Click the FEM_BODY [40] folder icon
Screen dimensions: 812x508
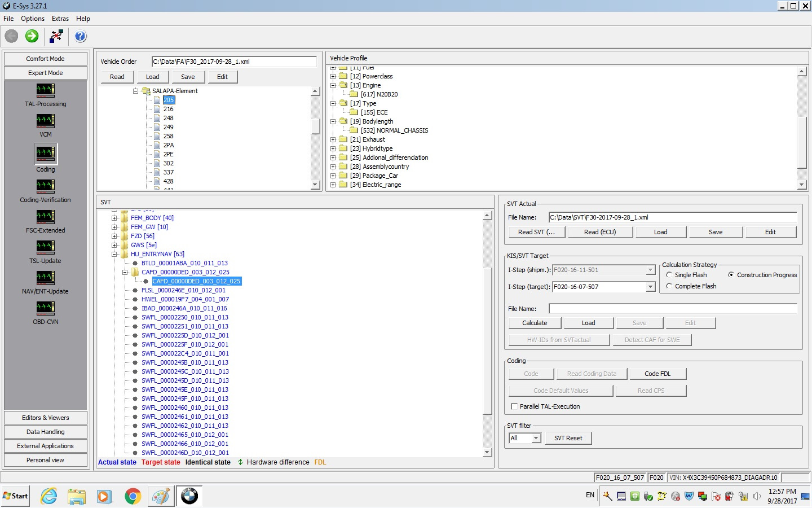[x=125, y=218]
